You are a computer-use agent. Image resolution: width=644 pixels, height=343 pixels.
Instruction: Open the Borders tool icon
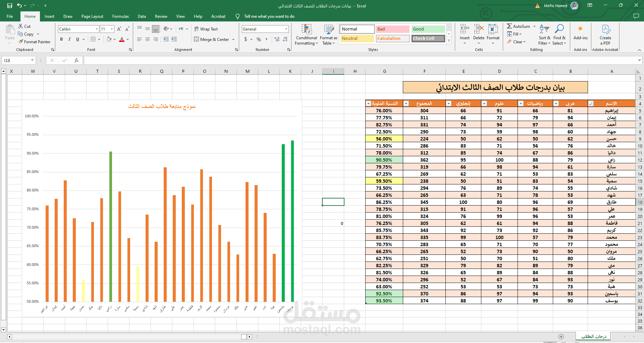pos(93,39)
